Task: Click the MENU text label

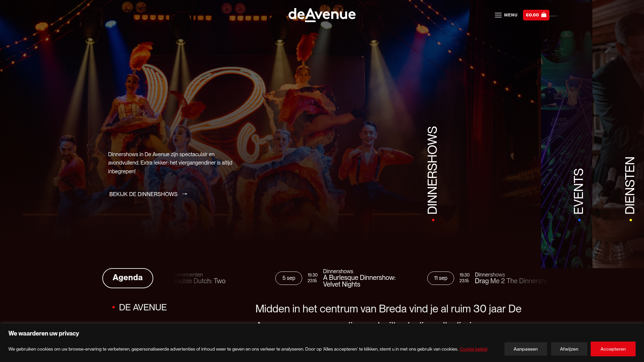Action: coord(511,15)
